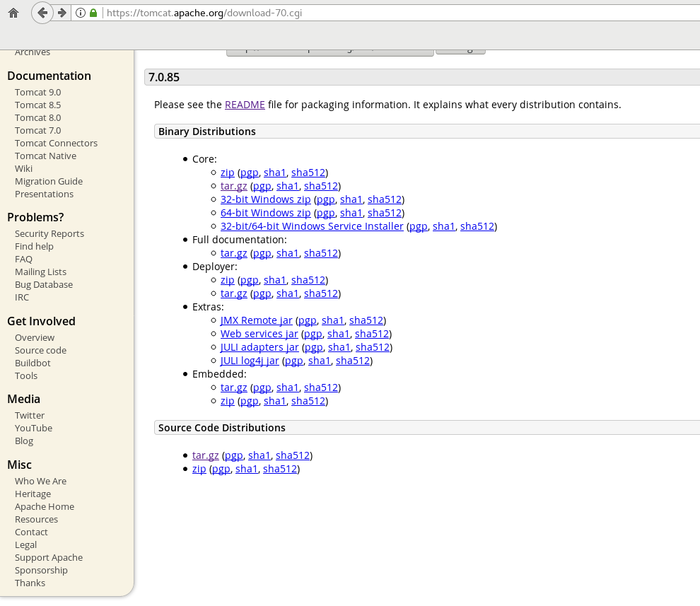
Task: Download the Core tar.gz distribution
Action: pos(233,186)
